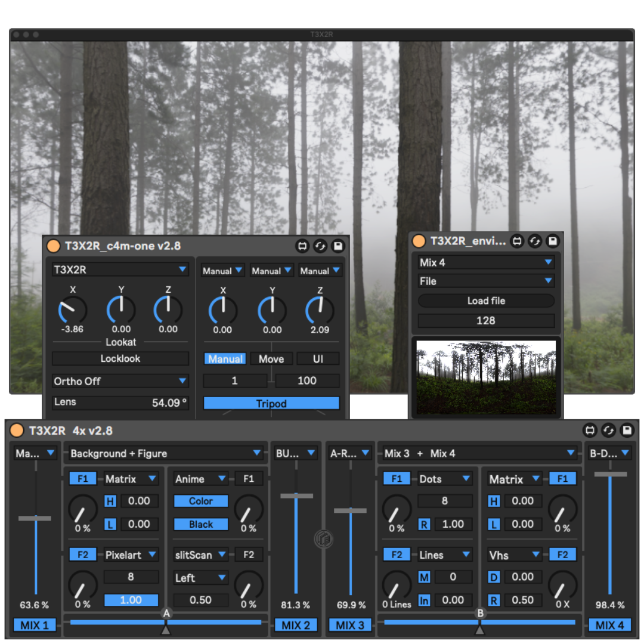Click the save icon on T3X2R_envi device
This screenshot has height=644, width=644.
(553, 241)
